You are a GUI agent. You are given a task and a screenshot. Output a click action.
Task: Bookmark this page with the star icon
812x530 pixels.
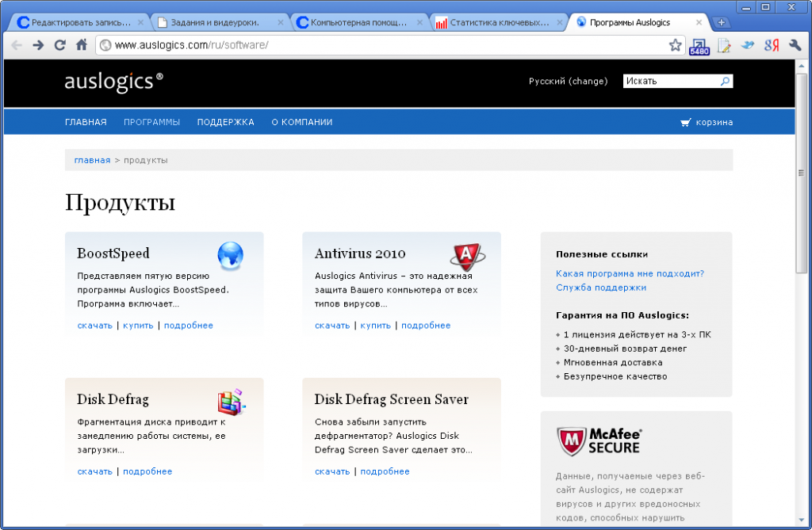click(x=676, y=45)
